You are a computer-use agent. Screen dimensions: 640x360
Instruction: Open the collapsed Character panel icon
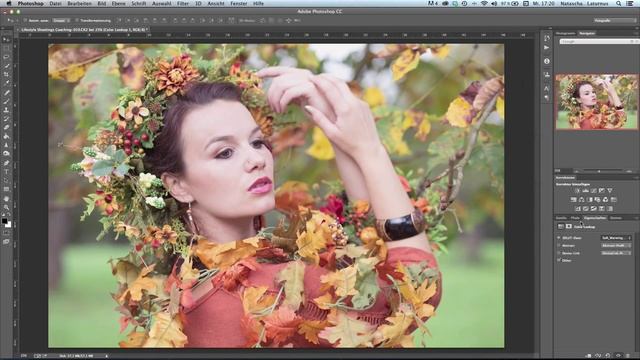pyautogui.click(x=547, y=88)
